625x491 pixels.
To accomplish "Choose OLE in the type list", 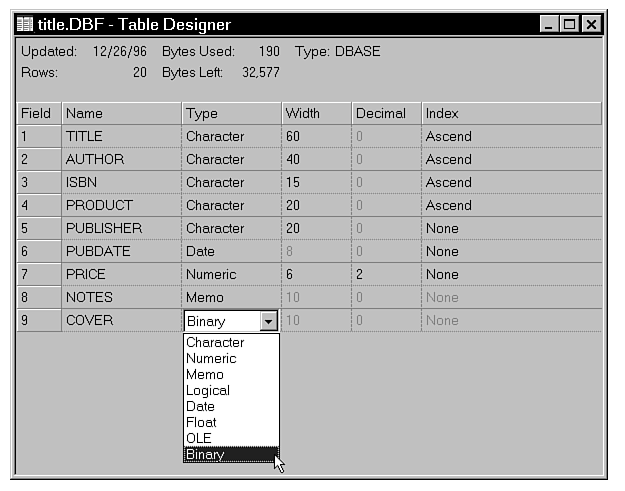I will pos(199,439).
